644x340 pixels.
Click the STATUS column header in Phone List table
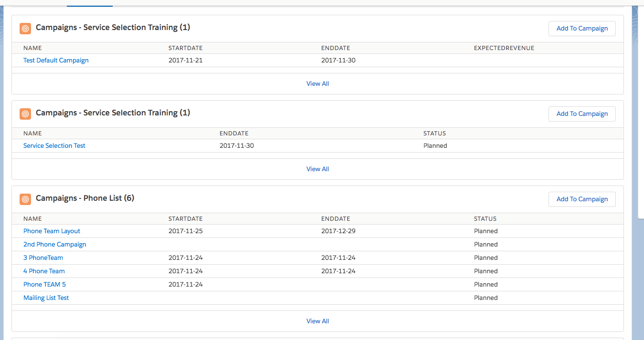[x=485, y=219]
